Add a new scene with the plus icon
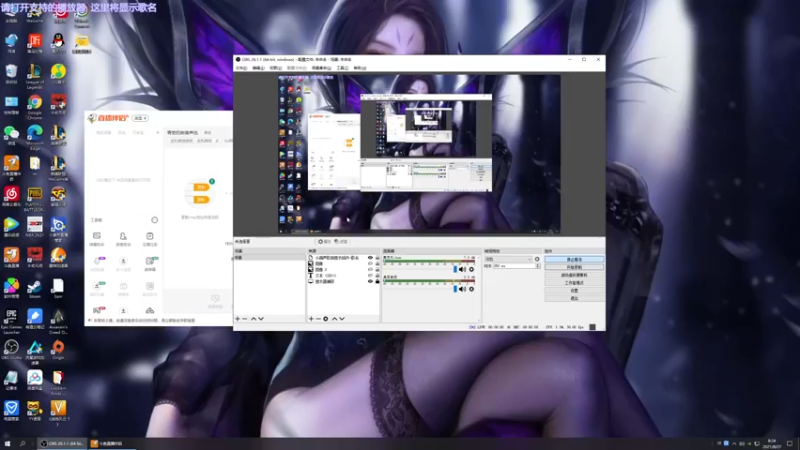This screenshot has height=450, width=800. click(237, 319)
